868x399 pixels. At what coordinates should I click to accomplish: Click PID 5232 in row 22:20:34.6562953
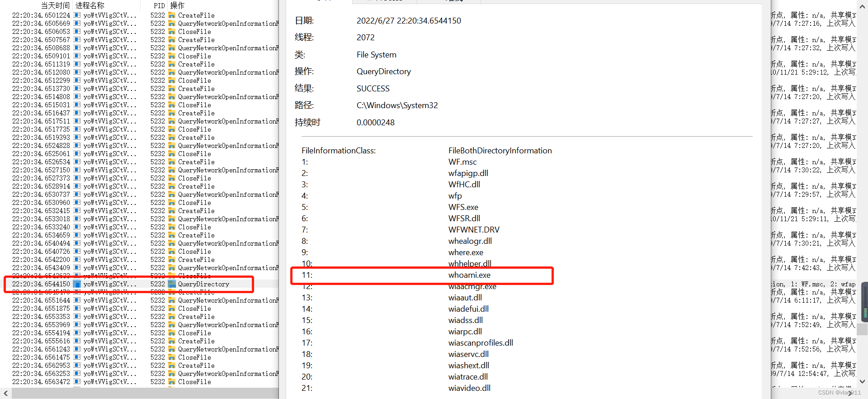pos(157,366)
